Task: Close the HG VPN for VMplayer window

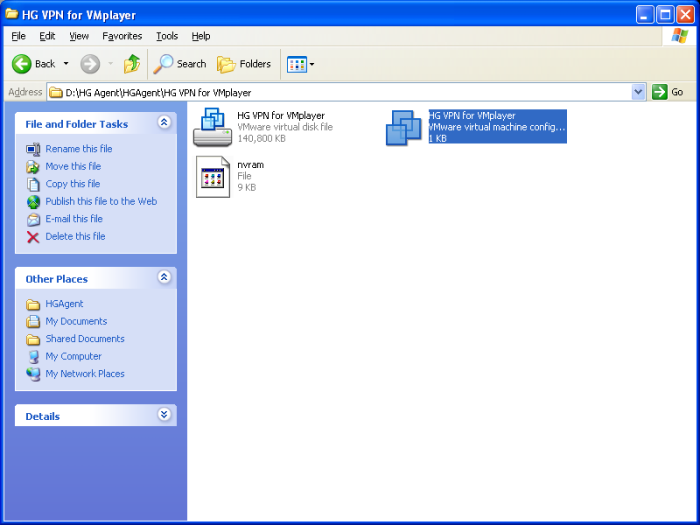Action: pyautogui.click(x=685, y=14)
